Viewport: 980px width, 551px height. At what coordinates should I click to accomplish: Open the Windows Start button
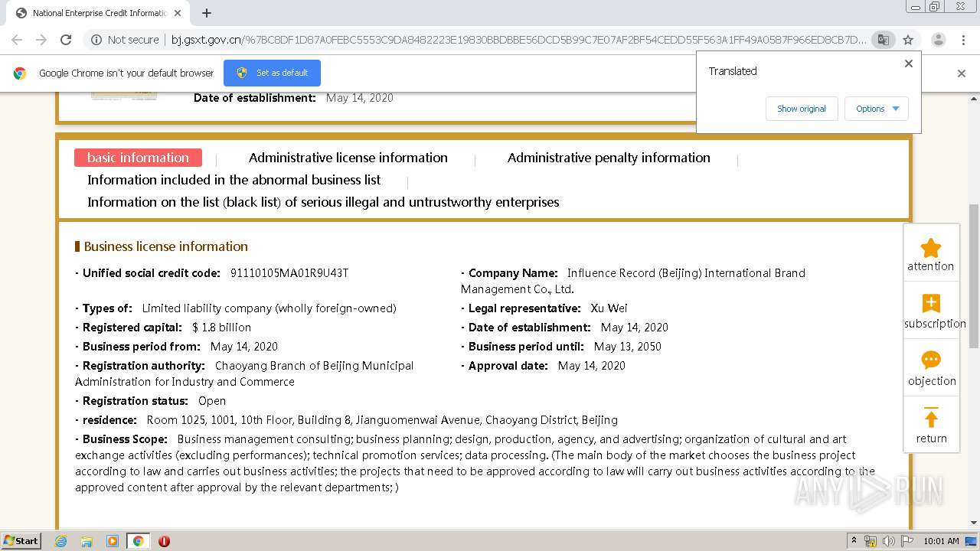coord(21,540)
